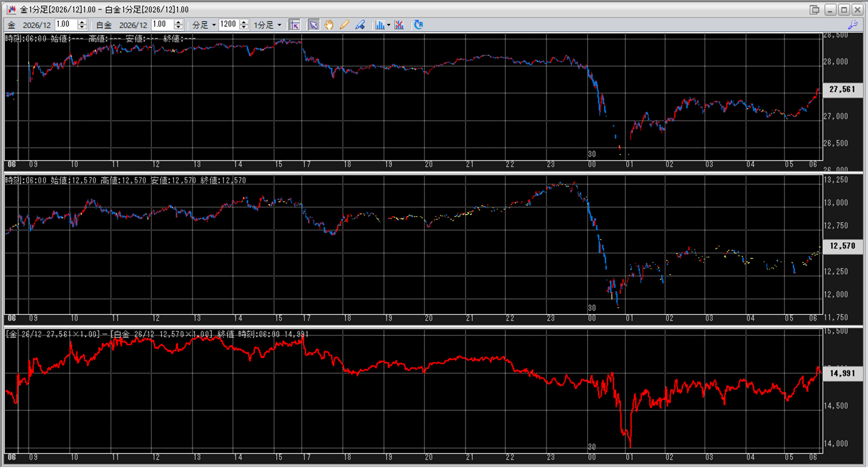The image size is (868, 468).
Task: Click the 27,561 gold price label
Action: (842, 89)
